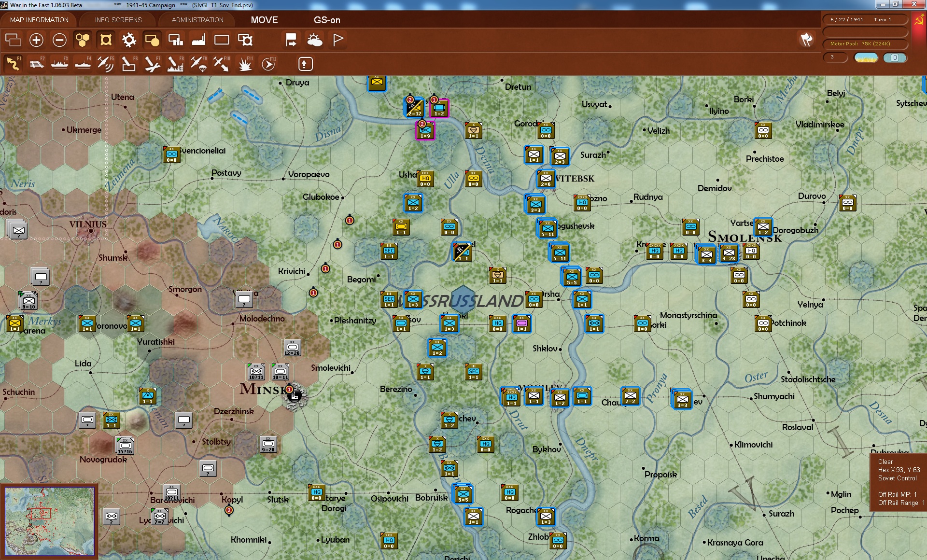The width and height of the screenshot is (927, 560).
Task: Switch to the ADMINISTRATION tab
Action: pyautogui.click(x=197, y=20)
